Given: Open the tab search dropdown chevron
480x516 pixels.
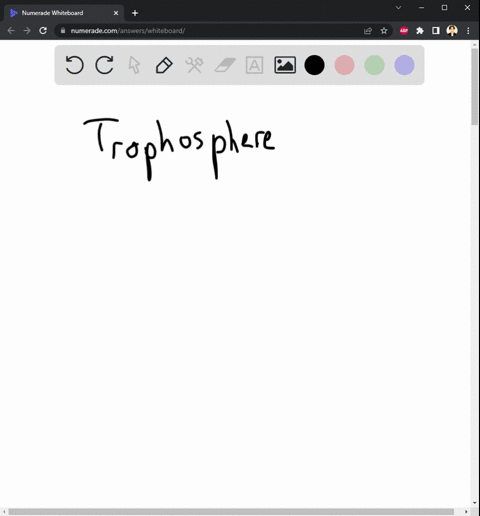Looking at the screenshot, I should [398, 7].
